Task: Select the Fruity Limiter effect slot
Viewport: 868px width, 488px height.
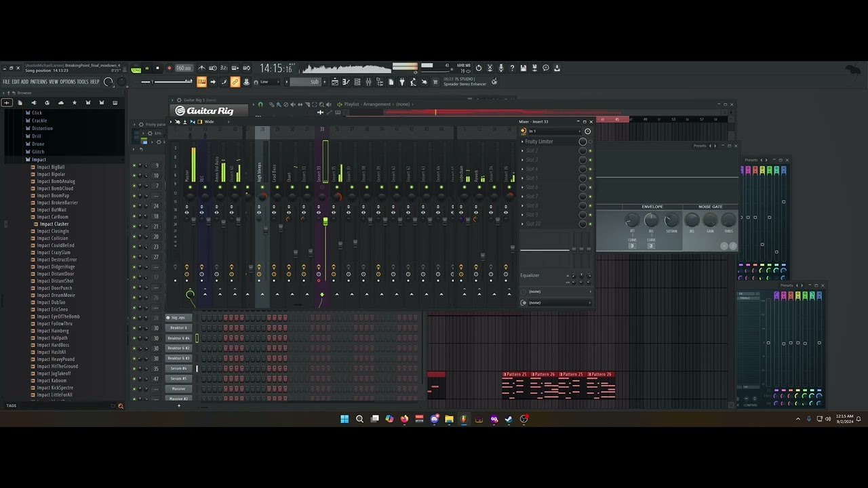Action: point(549,142)
